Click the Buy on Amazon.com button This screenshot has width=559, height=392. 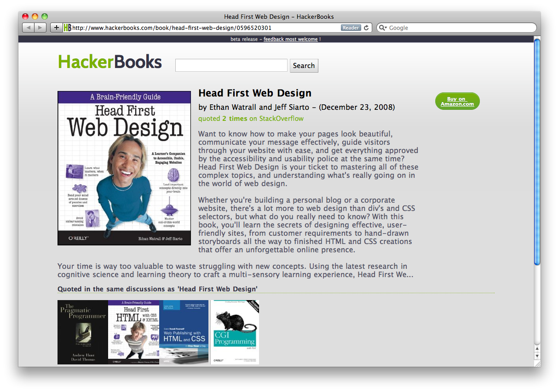pos(457,102)
